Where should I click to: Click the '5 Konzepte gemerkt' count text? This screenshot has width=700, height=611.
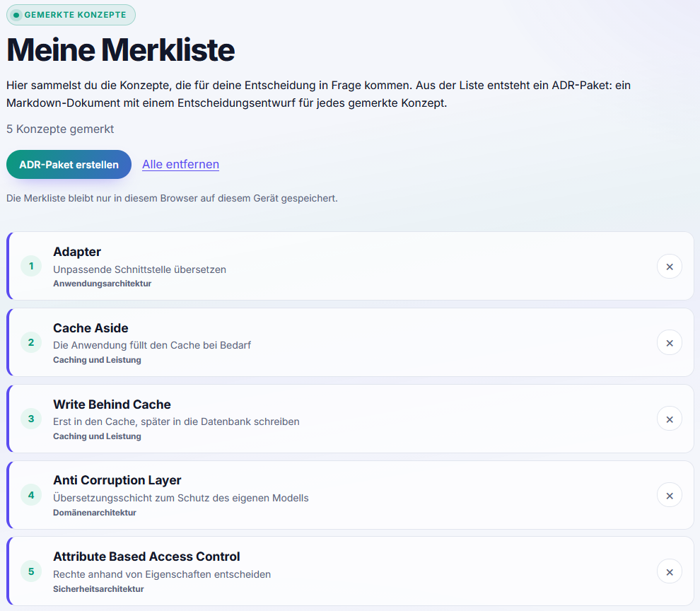coord(60,129)
